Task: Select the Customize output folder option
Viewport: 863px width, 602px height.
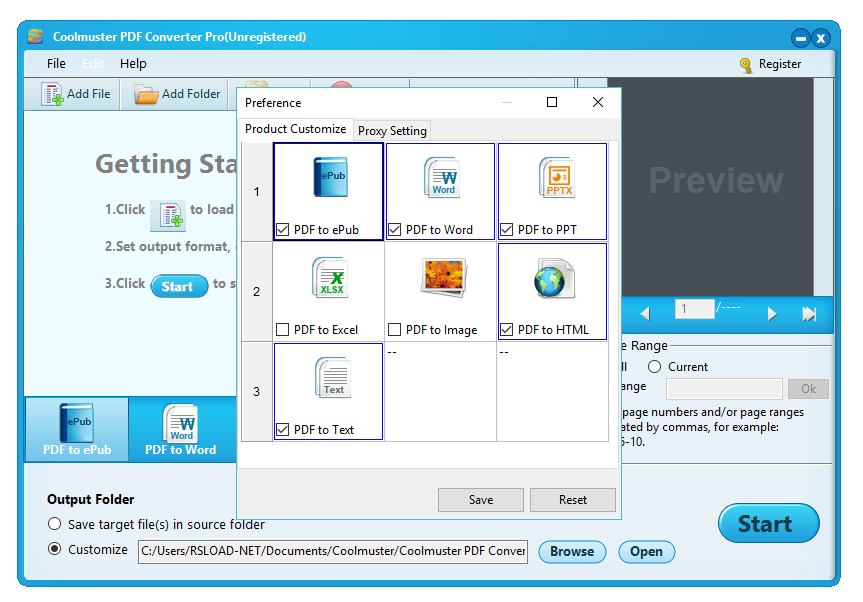Action: [x=54, y=549]
